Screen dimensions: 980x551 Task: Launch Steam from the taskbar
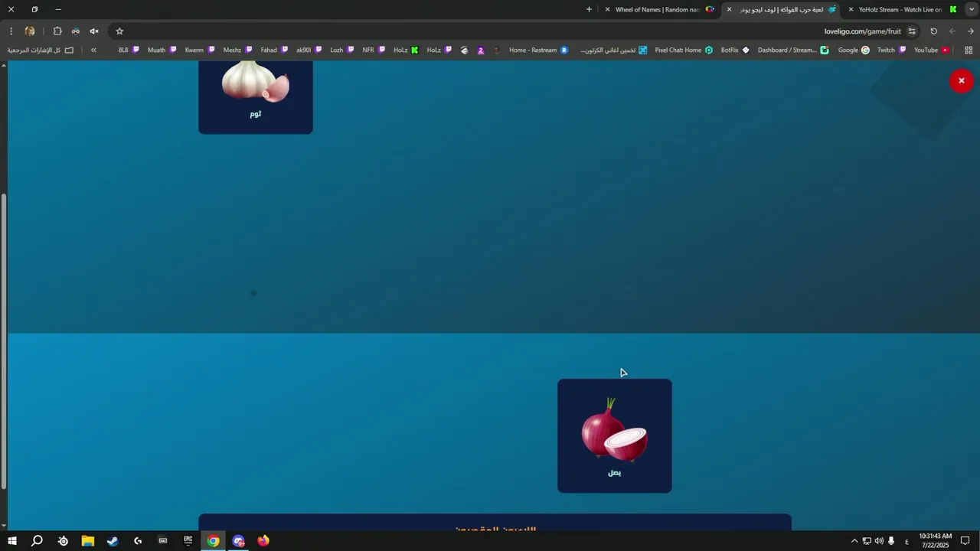[x=113, y=541]
